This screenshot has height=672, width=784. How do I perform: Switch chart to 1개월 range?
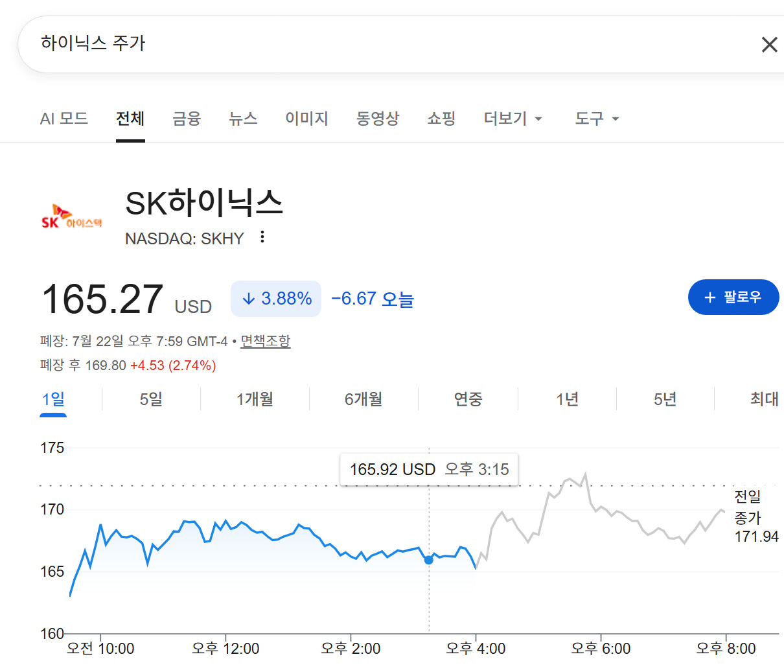tap(255, 399)
